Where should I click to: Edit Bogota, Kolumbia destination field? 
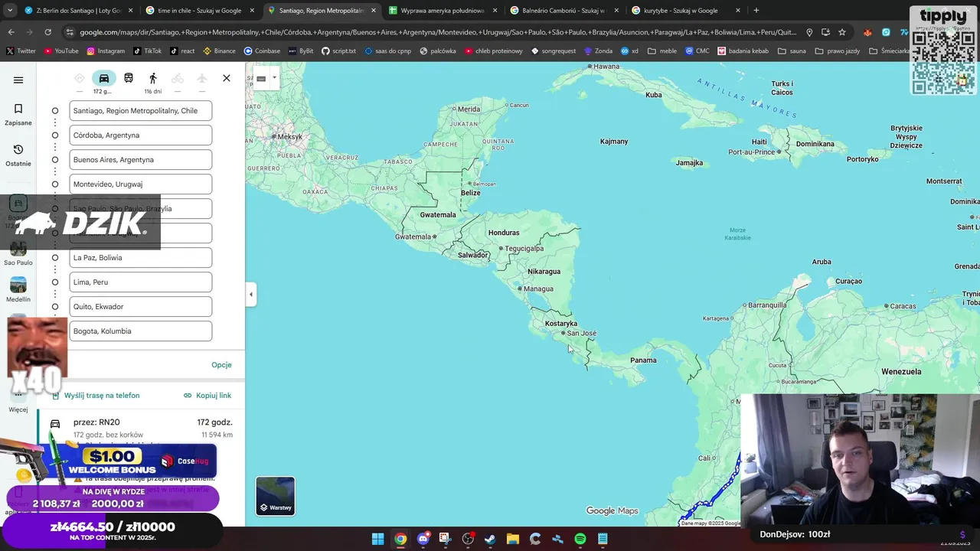coord(141,331)
